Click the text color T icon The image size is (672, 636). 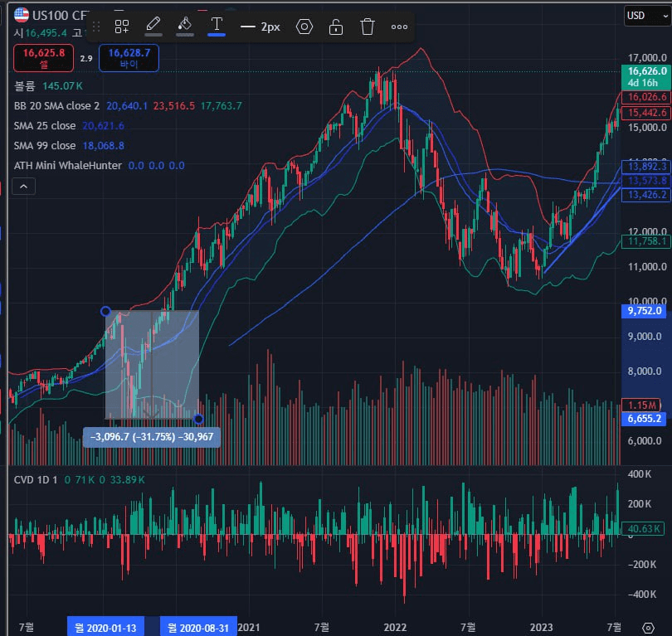click(x=217, y=26)
